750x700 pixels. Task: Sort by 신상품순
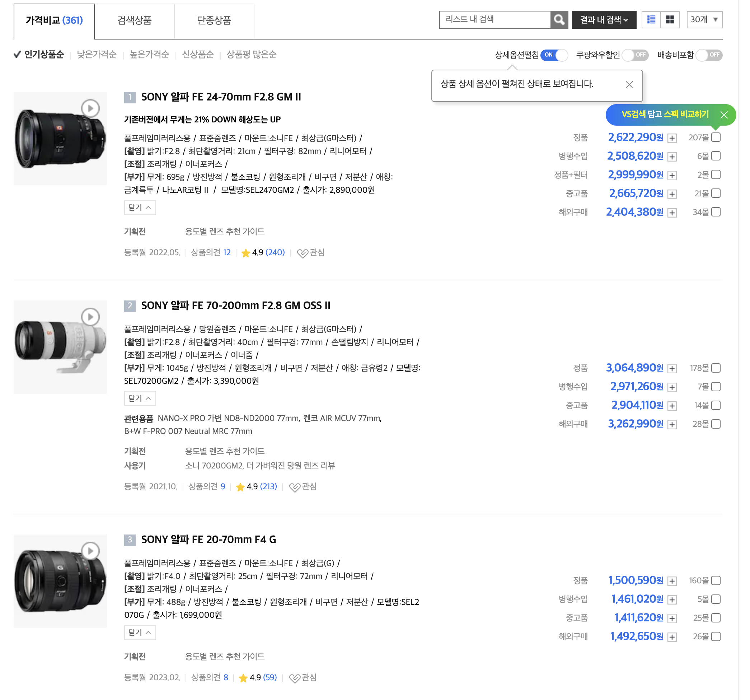point(198,55)
